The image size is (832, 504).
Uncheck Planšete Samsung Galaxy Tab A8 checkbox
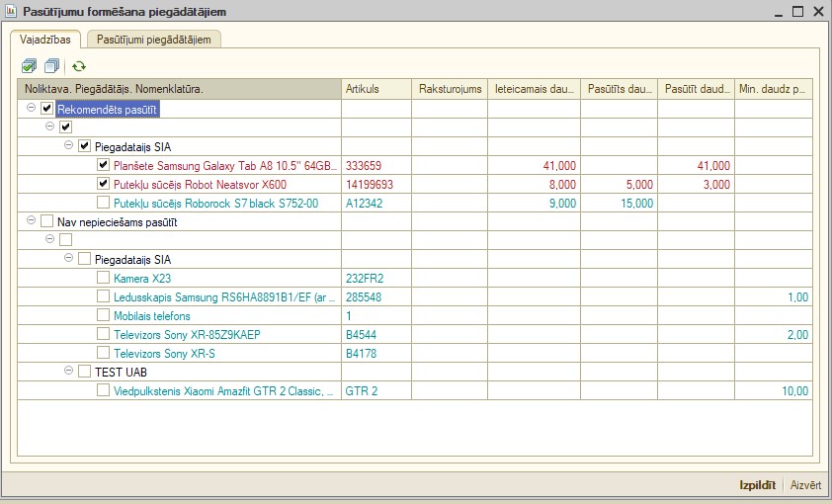click(x=103, y=165)
